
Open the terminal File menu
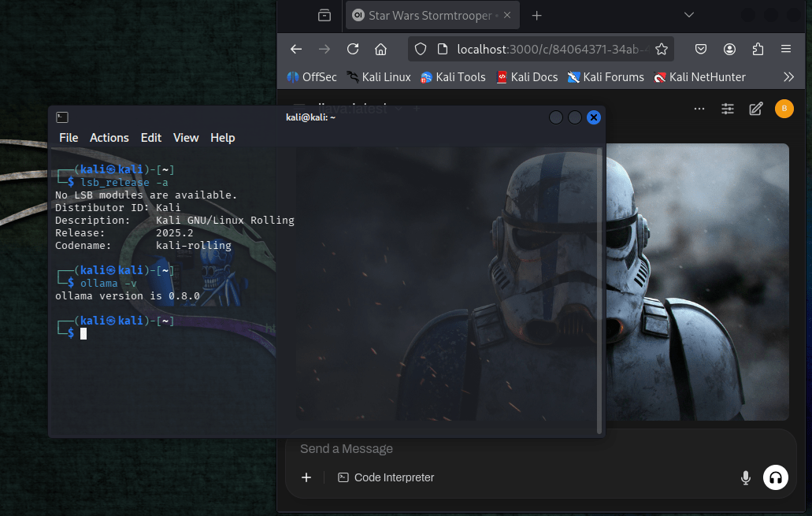coord(69,138)
